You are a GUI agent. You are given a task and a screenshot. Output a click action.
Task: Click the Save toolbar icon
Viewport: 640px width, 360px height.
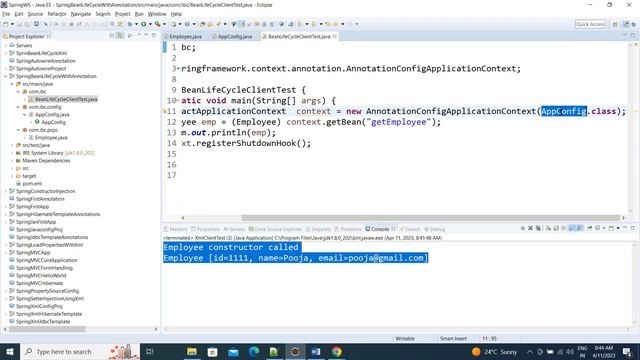pyautogui.click(x=19, y=24)
